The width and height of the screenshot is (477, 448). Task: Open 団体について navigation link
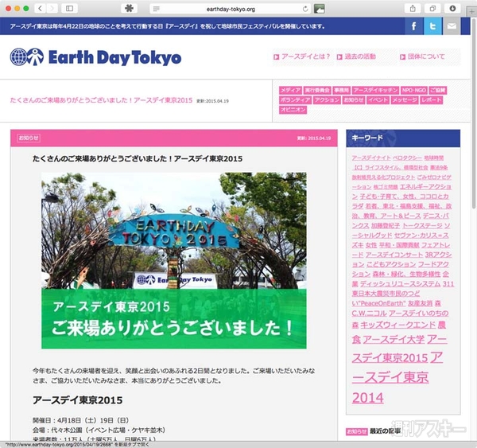pyautogui.click(x=422, y=56)
